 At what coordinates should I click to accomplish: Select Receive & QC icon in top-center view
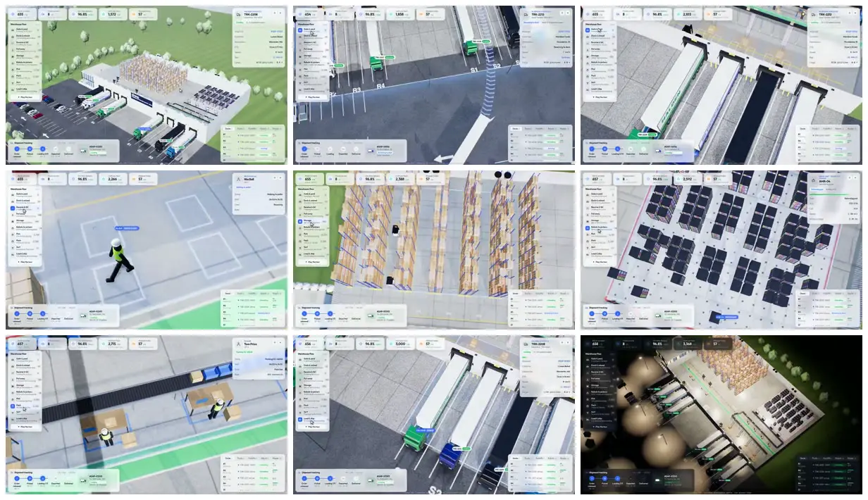[300, 43]
